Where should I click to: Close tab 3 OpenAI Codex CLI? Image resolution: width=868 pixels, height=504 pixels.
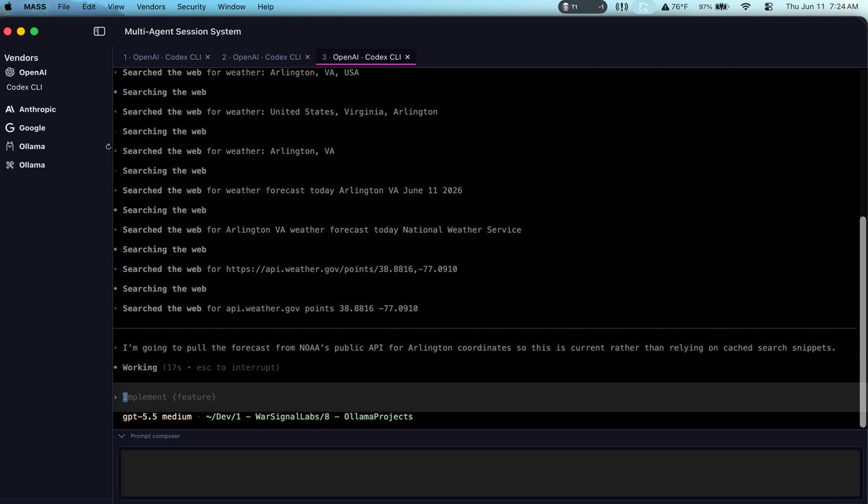point(407,56)
